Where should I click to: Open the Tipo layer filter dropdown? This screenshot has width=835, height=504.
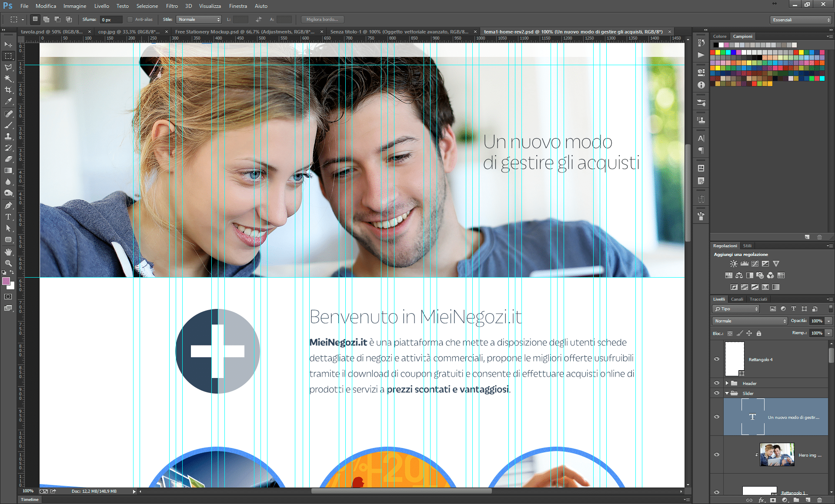735,309
